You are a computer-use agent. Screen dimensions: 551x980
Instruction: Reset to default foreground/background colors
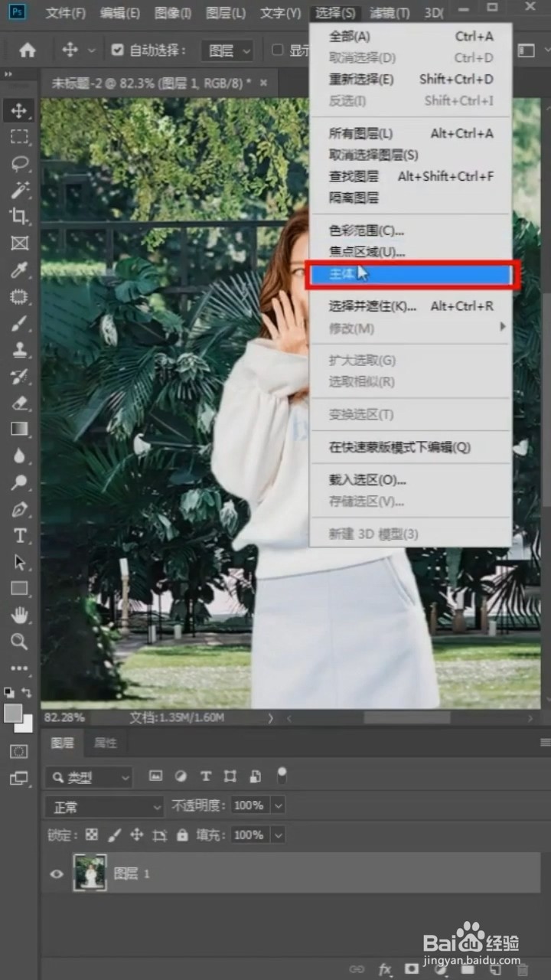pyautogui.click(x=8, y=691)
